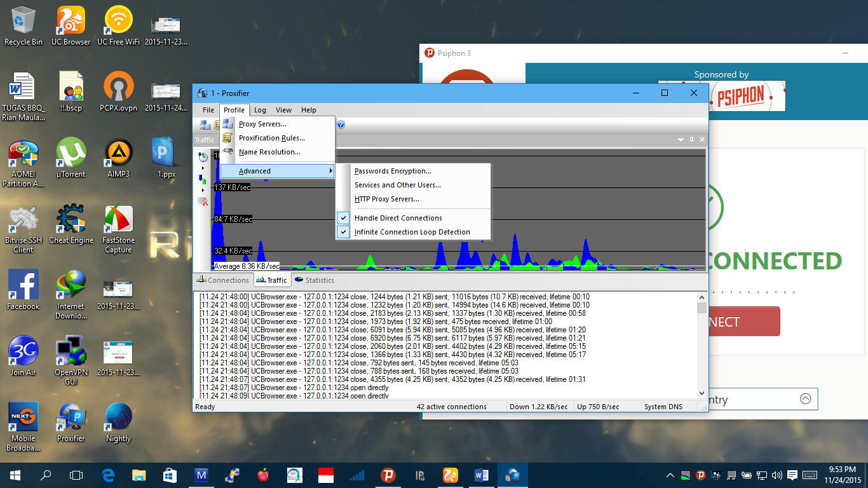Select the UC Browser desktop shortcut

click(x=71, y=26)
